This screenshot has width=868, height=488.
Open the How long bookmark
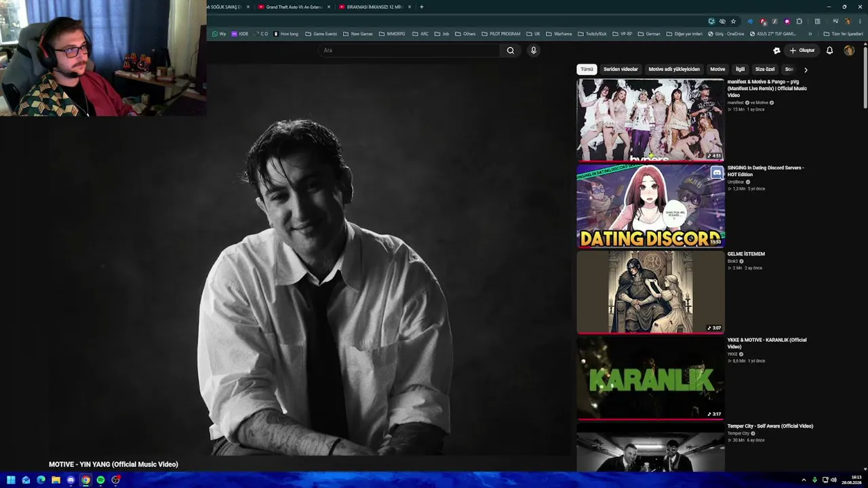click(x=285, y=34)
